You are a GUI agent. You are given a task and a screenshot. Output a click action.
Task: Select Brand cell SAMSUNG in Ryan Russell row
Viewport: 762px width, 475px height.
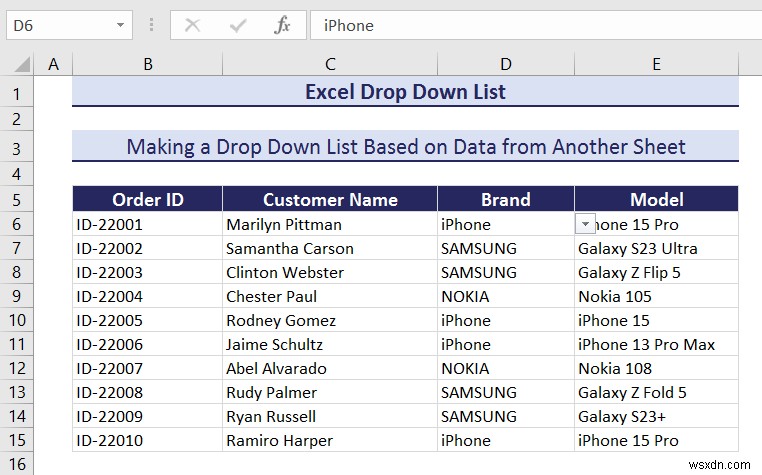click(506, 416)
